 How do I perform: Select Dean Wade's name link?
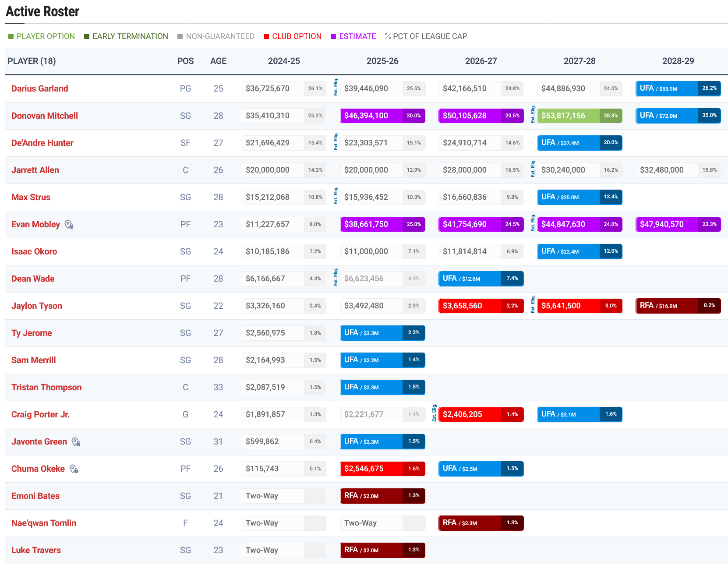[x=33, y=279]
